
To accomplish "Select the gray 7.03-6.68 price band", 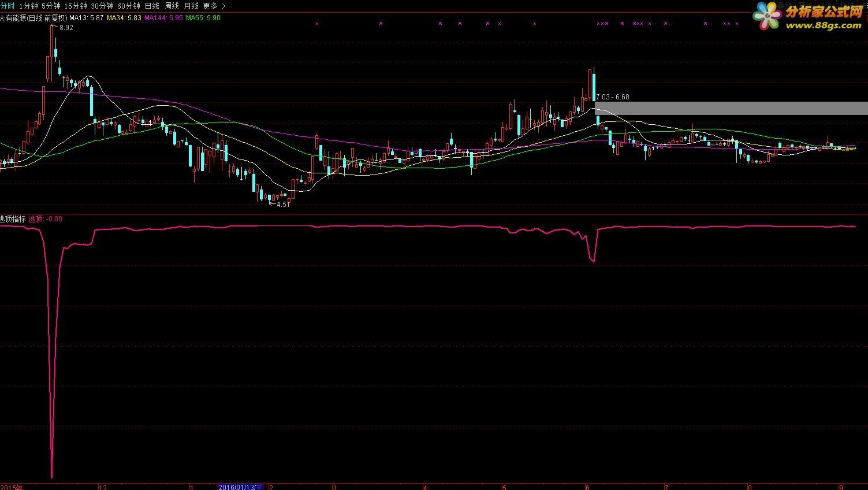I will click(x=731, y=108).
